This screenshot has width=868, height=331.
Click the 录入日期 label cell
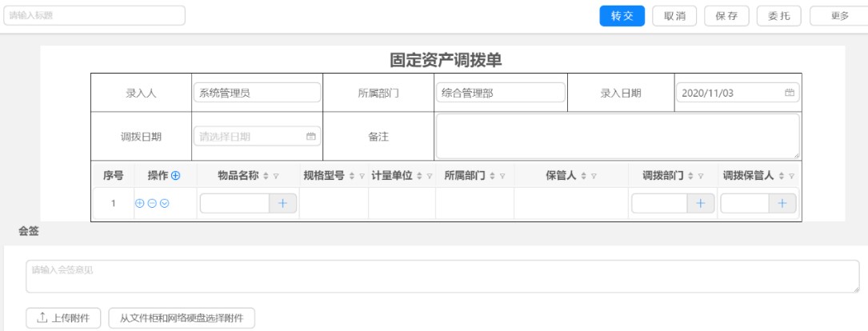tap(621, 93)
